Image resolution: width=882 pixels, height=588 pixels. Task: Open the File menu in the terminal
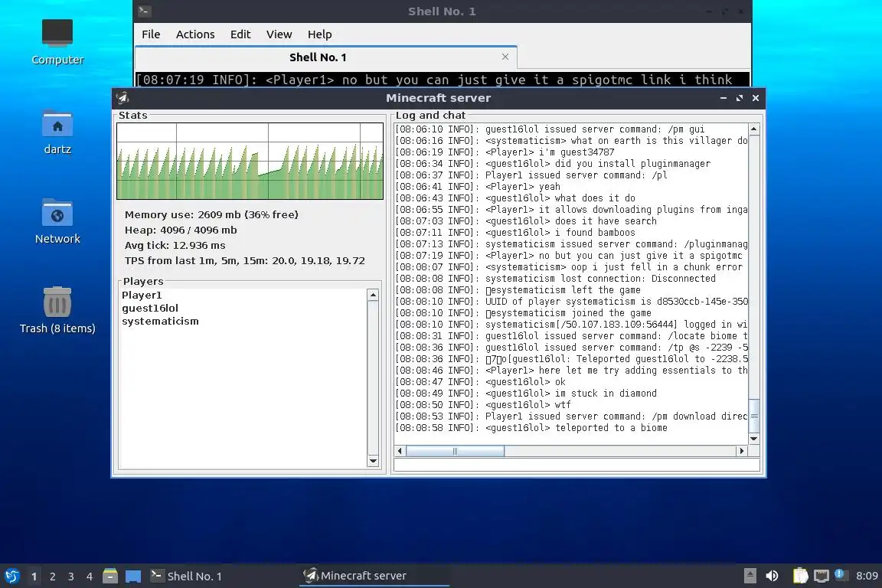[x=151, y=34]
